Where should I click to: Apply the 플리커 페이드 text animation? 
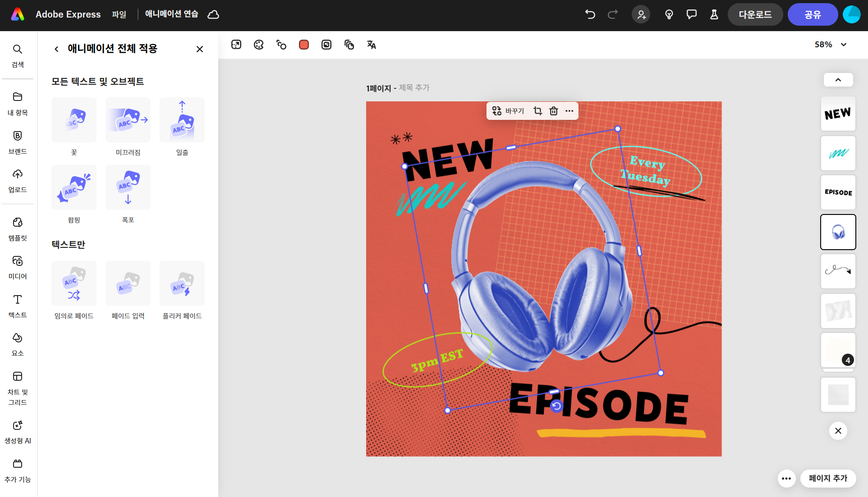tap(182, 284)
